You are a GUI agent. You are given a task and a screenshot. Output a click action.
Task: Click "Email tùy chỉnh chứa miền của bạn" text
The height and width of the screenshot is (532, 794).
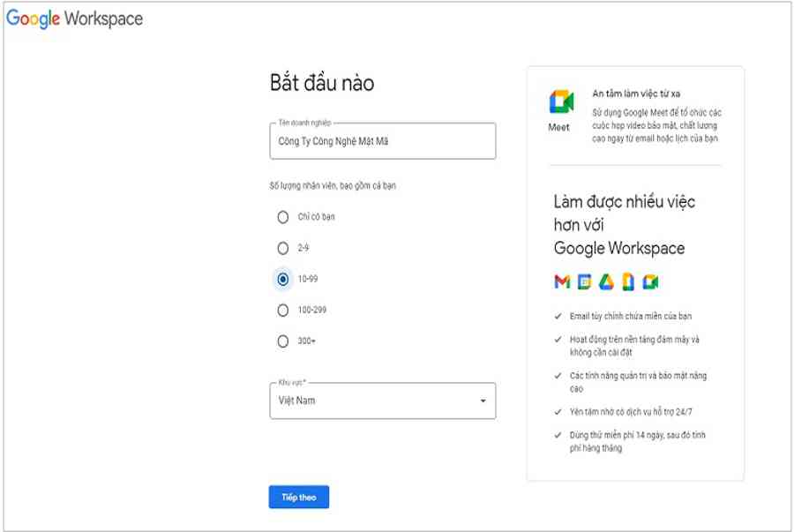coord(631,316)
